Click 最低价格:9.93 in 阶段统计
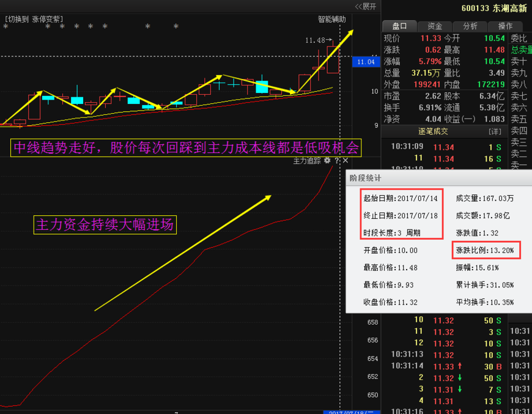 [x=388, y=285]
